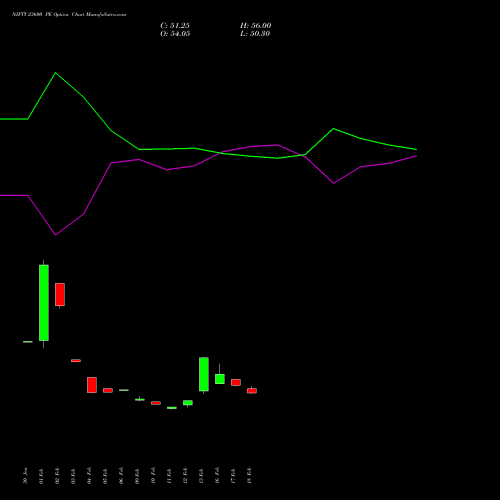Image resolution: width=500 pixels, height=500 pixels.
Task: Select the '09 Feb' date axis label
Action: [x=137, y=476]
